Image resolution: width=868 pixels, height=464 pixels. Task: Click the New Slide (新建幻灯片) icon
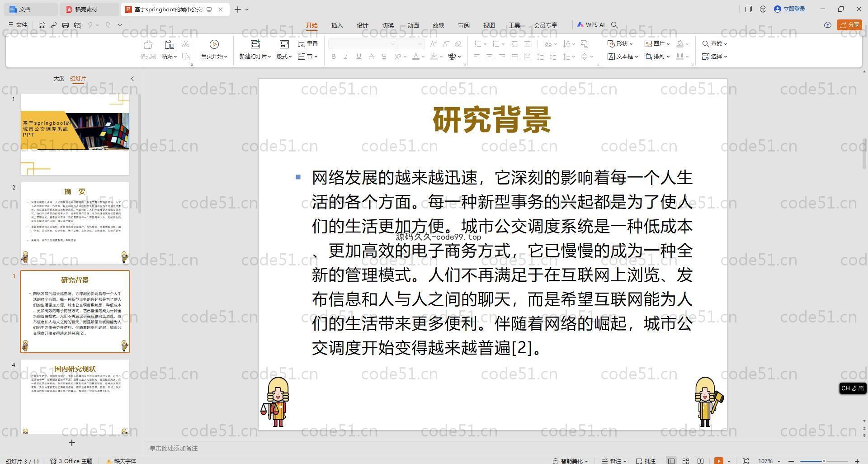click(255, 44)
